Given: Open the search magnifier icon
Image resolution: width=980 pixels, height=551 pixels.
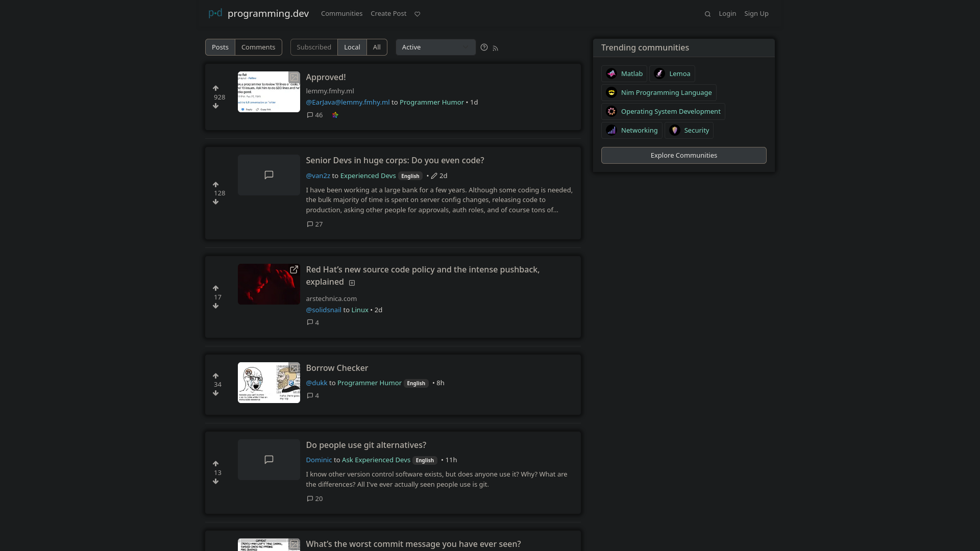Looking at the screenshot, I should click(x=707, y=14).
